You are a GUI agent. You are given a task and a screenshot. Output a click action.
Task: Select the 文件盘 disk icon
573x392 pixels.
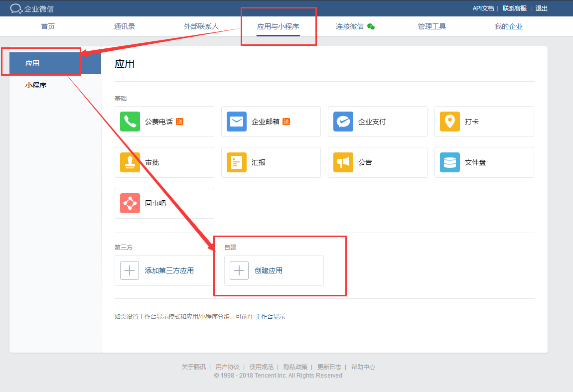(449, 162)
